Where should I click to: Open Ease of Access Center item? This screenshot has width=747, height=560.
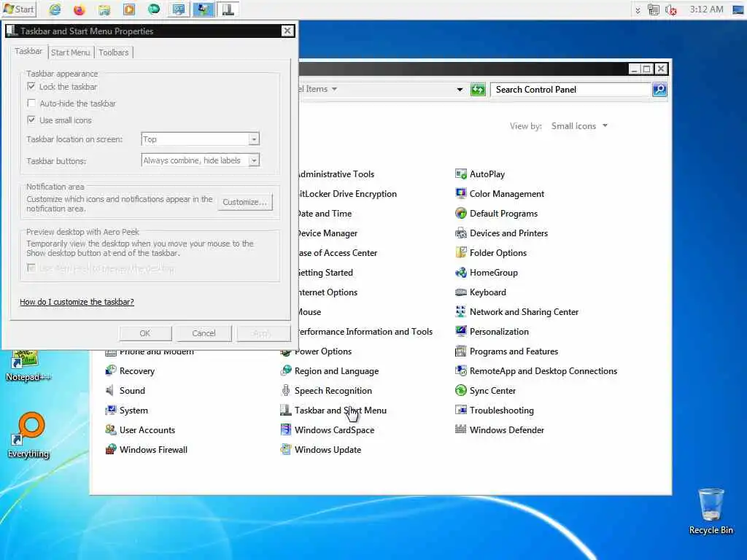[x=338, y=252]
